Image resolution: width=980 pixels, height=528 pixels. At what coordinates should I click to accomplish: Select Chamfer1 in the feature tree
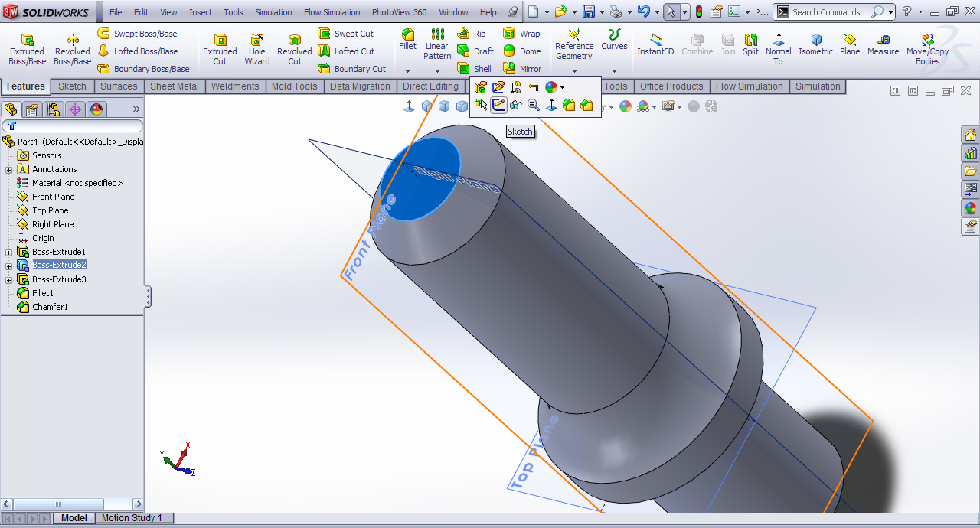50,307
